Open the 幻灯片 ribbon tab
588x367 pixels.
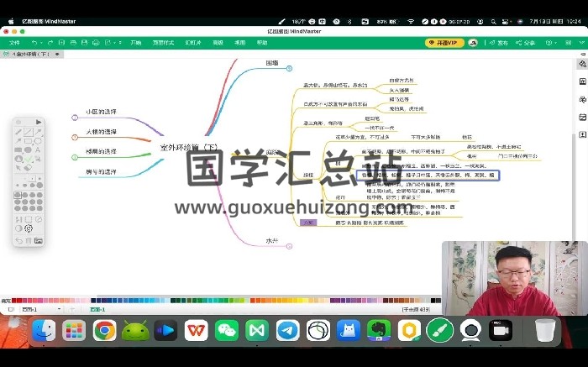coord(193,43)
